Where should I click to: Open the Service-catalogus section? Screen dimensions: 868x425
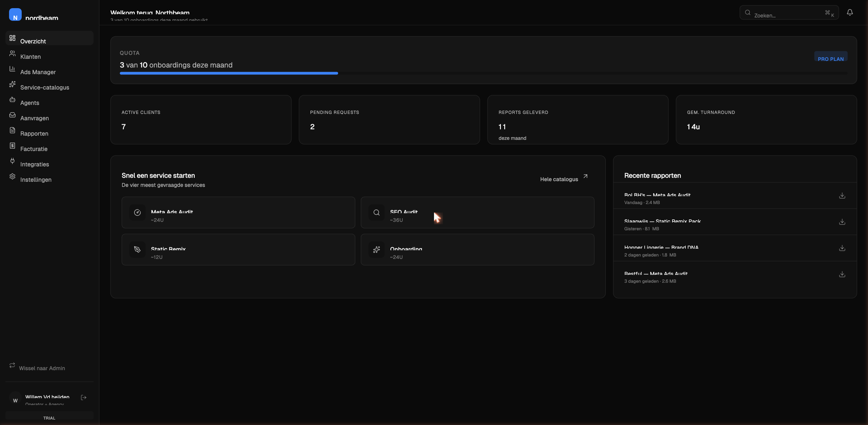point(49,84)
